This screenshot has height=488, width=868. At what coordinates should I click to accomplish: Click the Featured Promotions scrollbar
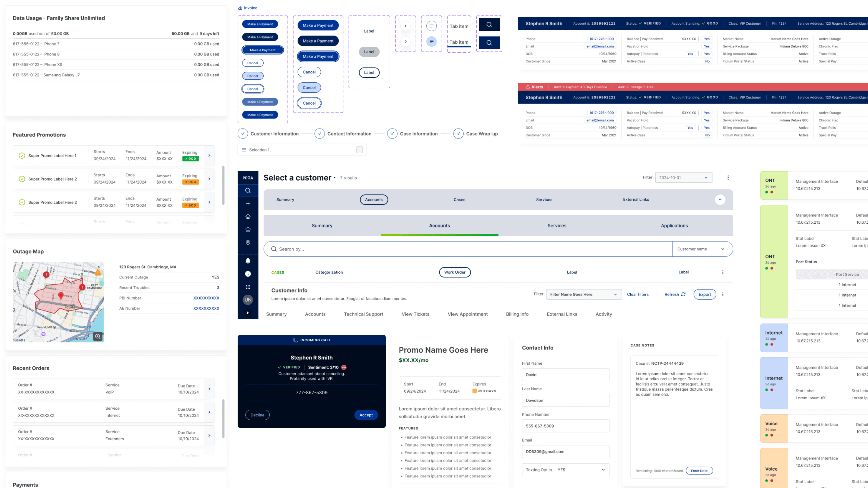[223, 185]
